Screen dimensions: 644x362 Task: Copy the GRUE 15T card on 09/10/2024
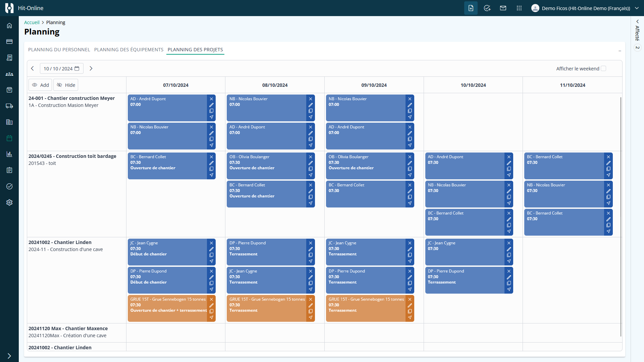410,311
